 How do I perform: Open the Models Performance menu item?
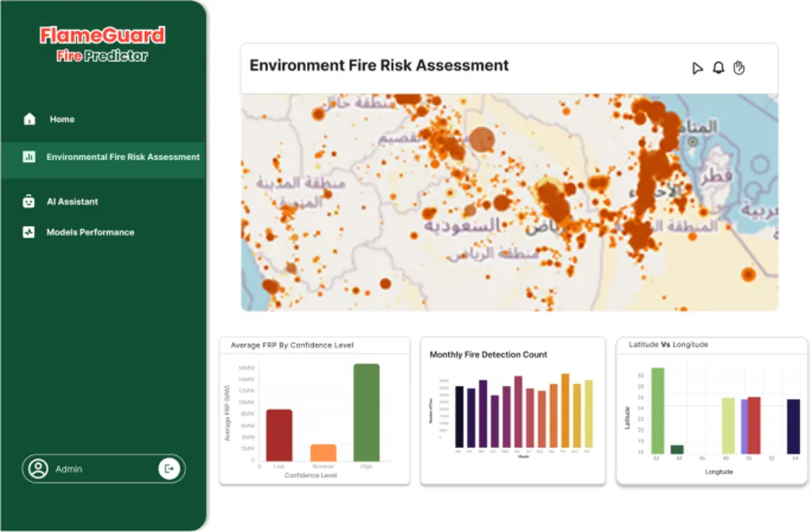pos(90,233)
